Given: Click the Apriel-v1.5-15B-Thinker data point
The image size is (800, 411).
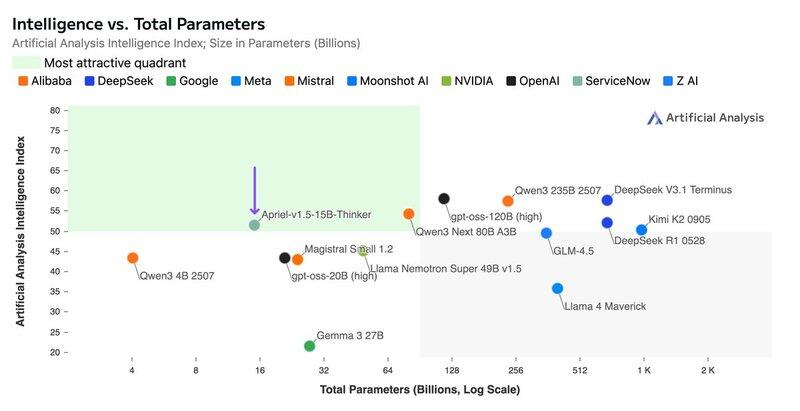Looking at the screenshot, I should pos(254,225).
